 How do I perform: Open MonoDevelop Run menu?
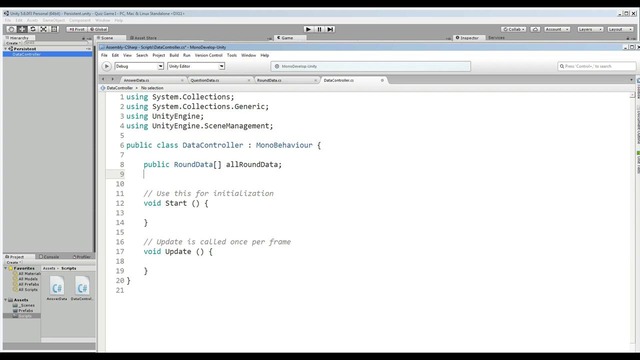(x=187, y=55)
